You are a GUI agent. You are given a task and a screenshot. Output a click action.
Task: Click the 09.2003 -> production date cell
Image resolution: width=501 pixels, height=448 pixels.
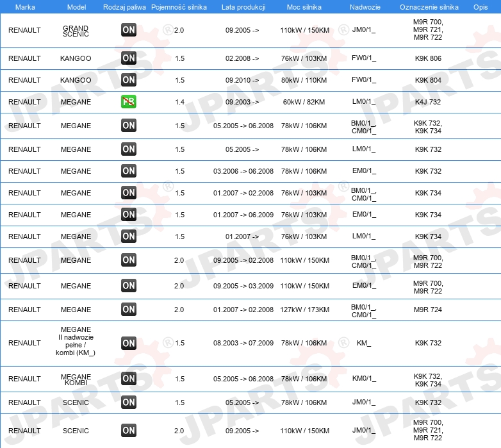click(x=242, y=102)
